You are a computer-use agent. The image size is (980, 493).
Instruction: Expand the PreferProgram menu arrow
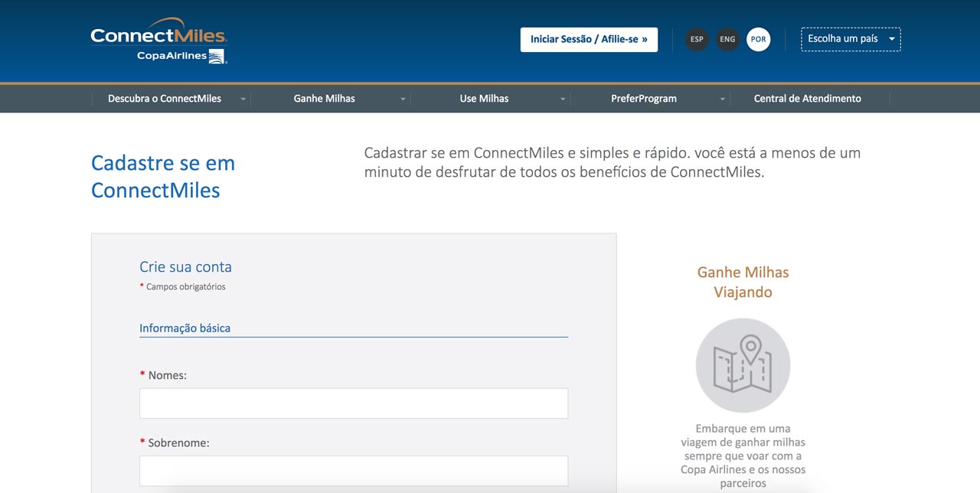coord(722,99)
